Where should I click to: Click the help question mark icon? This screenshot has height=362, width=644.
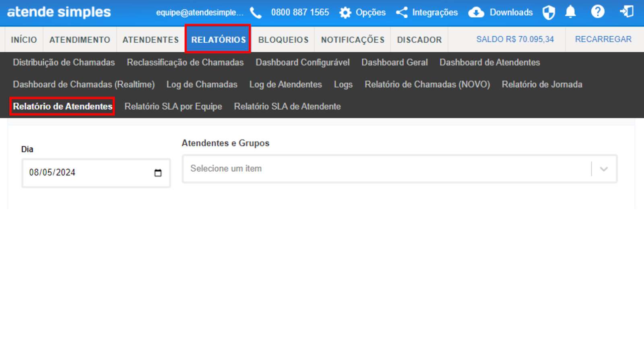[x=598, y=12]
